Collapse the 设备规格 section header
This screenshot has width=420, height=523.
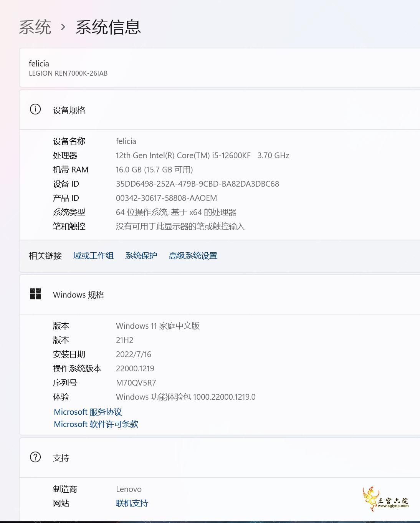pos(220,110)
